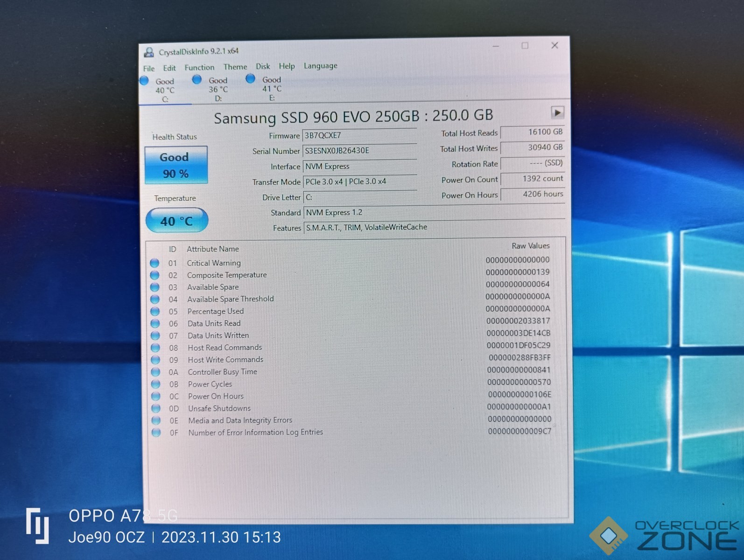Click the Firmware field 3B7QCXE7

tap(359, 135)
